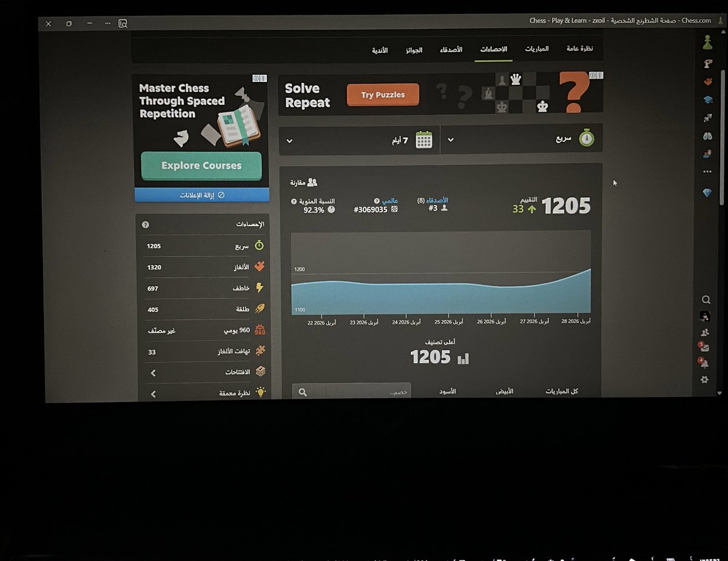Click the calendar icon beside 7 أيام
Image resolution: width=728 pixels, height=561 pixels.
[424, 139]
